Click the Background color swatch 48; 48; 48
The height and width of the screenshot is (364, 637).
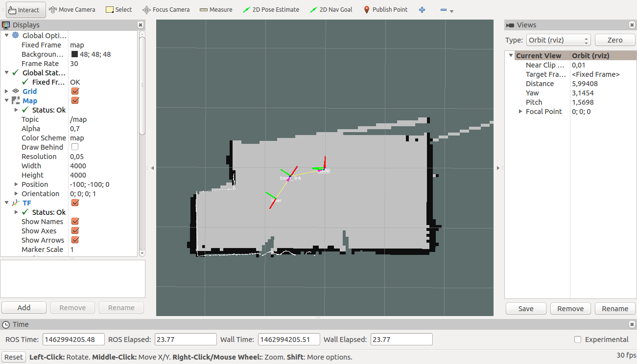pyautogui.click(x=74, y=54)
